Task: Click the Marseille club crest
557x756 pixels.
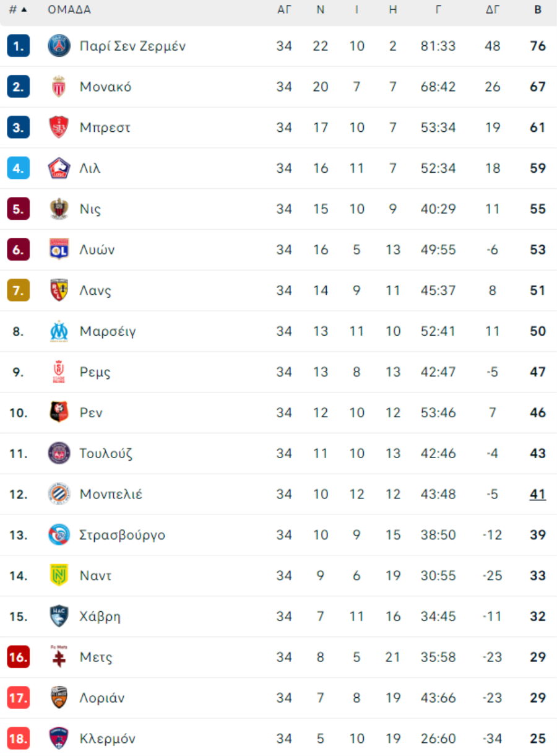Action: [59, 331]
